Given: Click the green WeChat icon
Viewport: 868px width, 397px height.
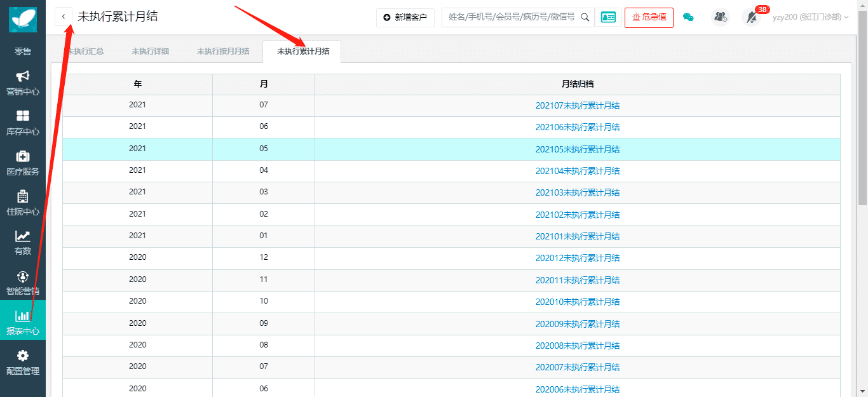Looking at the screenshot, I should click(x=688, y=17).
